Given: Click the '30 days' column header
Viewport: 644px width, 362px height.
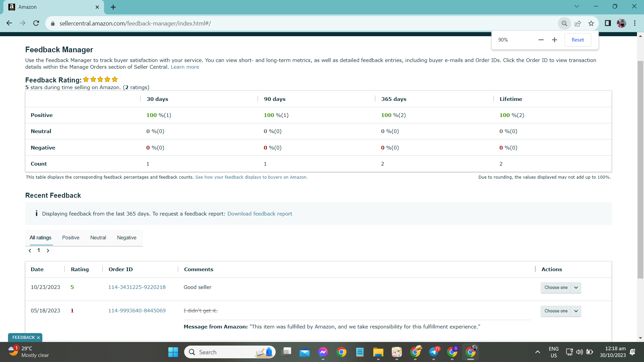Looking at the screenshot, I should (157, 99).
